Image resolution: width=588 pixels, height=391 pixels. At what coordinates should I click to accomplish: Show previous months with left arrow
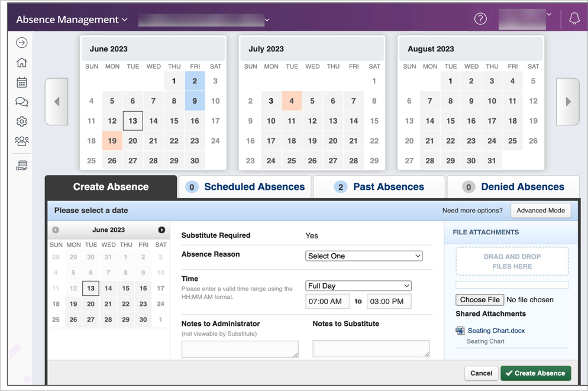coord(57,102)
